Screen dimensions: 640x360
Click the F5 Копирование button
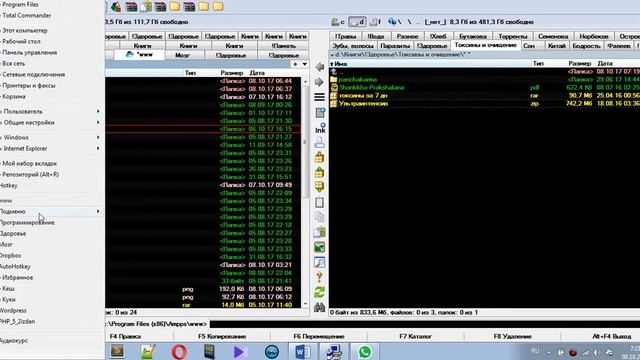point(222,336)
